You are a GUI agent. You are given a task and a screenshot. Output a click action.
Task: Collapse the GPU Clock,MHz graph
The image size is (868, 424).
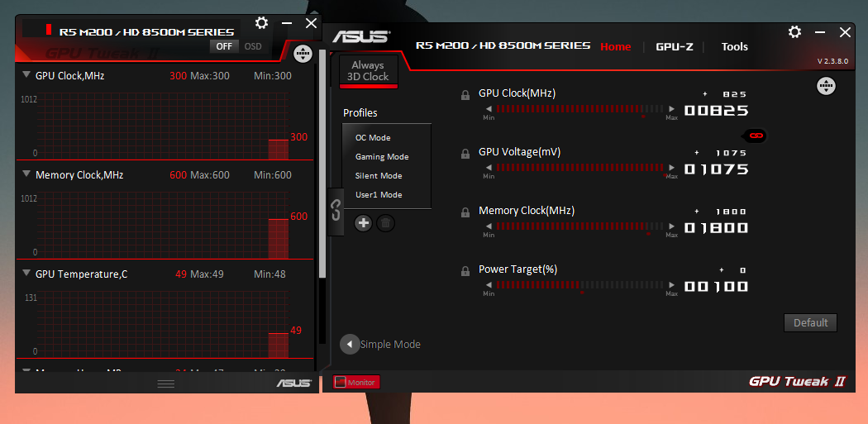(x=26, y=74)
